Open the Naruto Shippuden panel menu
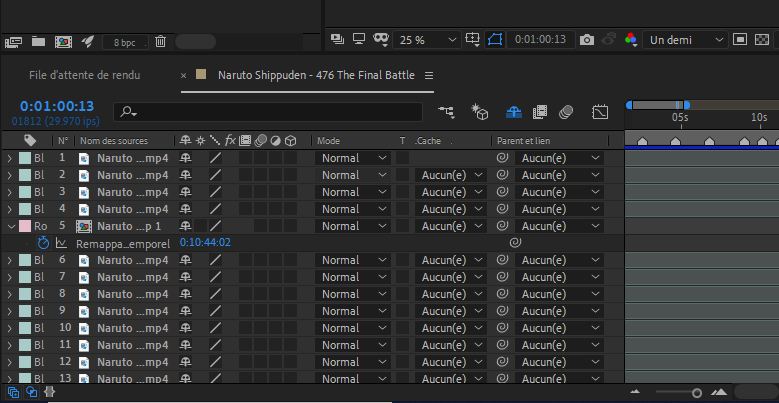This screenshot has height=403, width=779. [428, 76]
